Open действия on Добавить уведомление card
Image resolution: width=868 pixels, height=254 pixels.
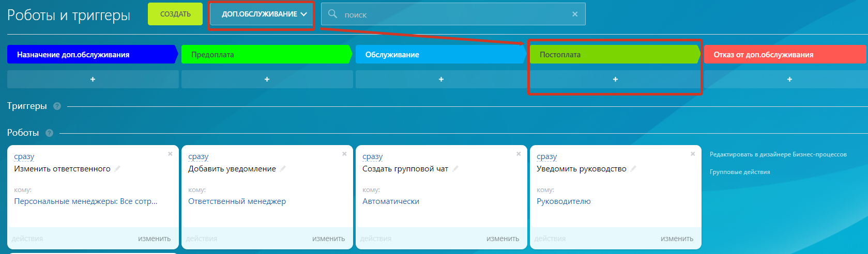pyautogui.click(x=202, y=239)
